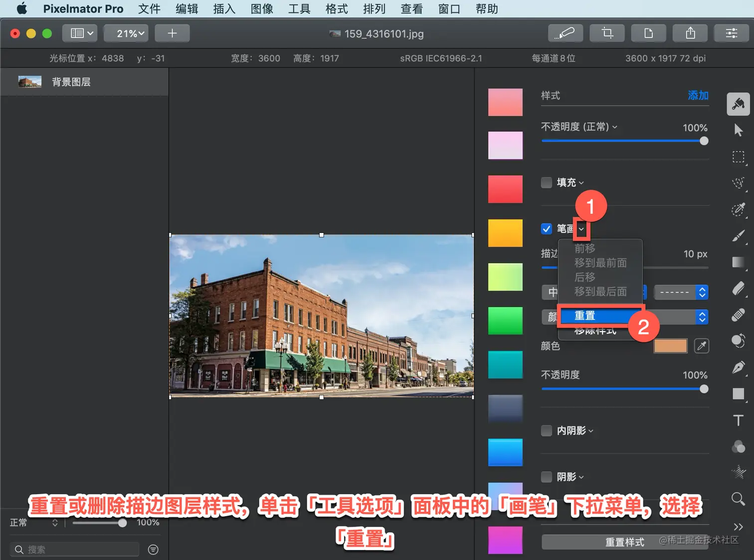The height and width of the screenshot is (560, 754).
Task: Click the Crop toolbar button
Action: (607, 33)
